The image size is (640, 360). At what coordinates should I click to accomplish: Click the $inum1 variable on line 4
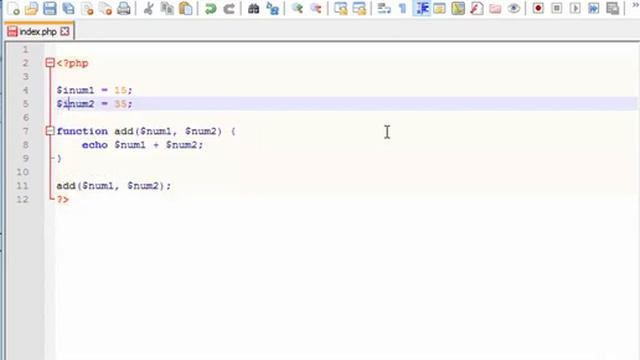point(75,90)
